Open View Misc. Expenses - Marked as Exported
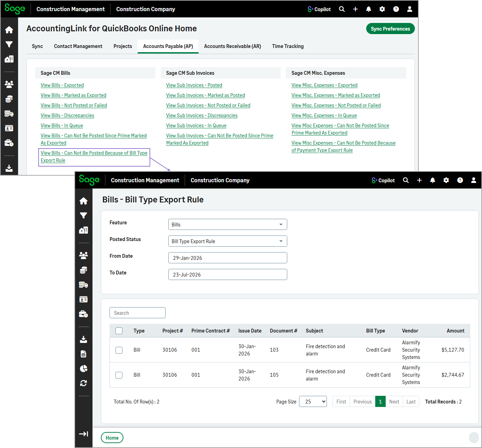The image size is (482, 448). 336,95
